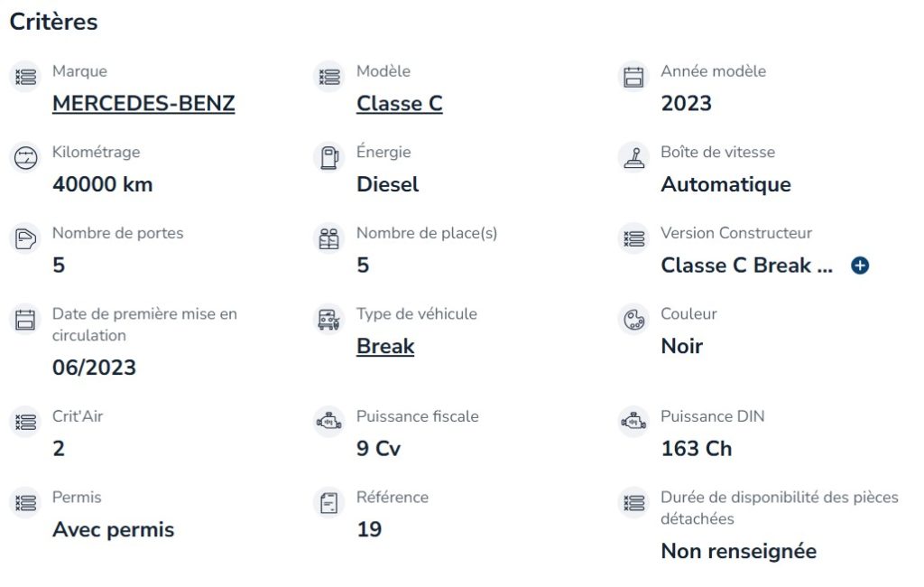Click the first registration date calendar icon
The width and height of the screenshot is (924, 587).
(25, 319)
